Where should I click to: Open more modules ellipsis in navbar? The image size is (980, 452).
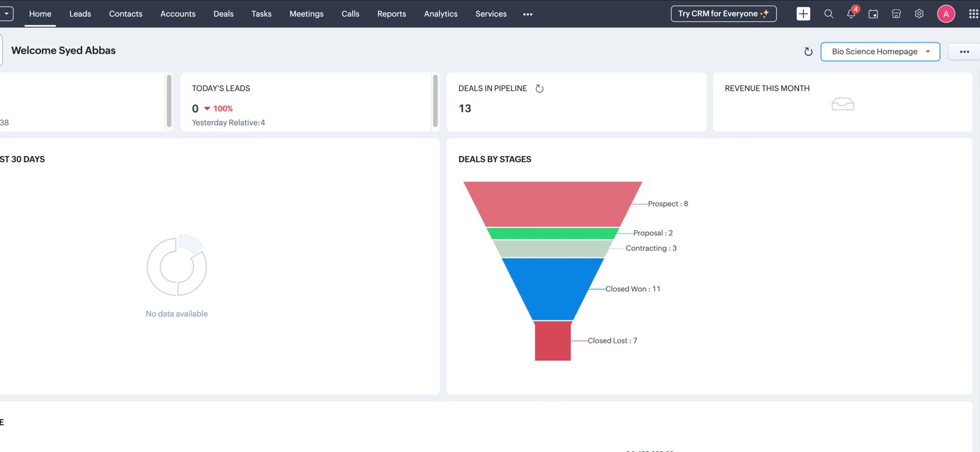(x=528, y=14)
